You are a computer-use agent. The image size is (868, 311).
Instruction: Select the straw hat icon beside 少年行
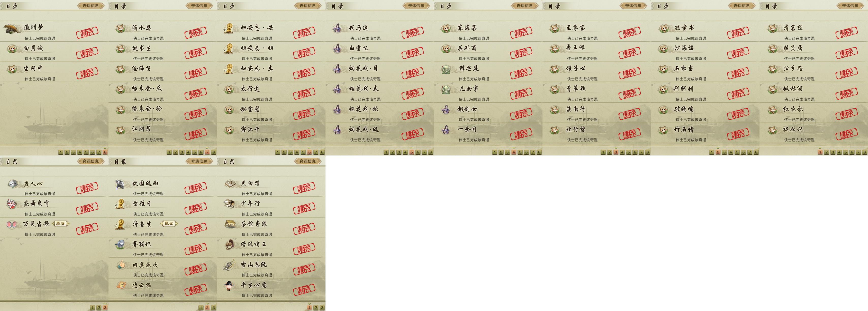(x=229, y=204)
